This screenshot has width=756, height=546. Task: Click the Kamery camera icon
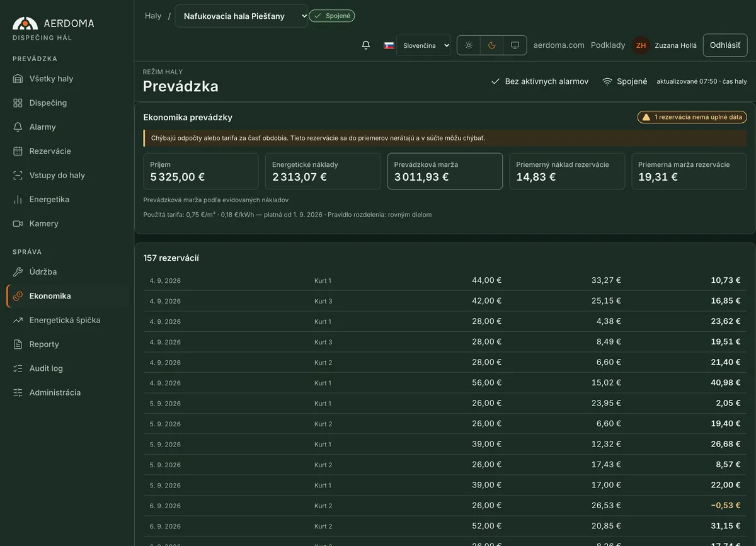pos(18,224)
